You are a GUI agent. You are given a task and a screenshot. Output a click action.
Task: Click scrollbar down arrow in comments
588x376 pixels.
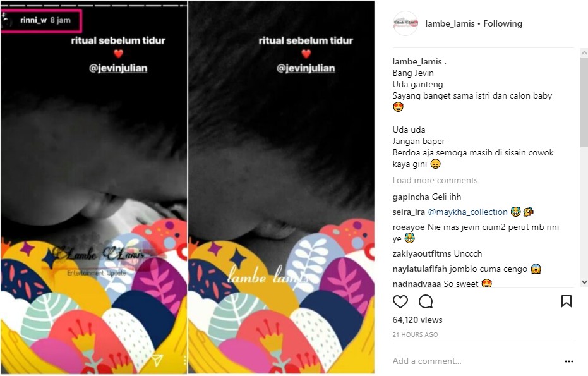pyautogui.click(x=584, y=282)
